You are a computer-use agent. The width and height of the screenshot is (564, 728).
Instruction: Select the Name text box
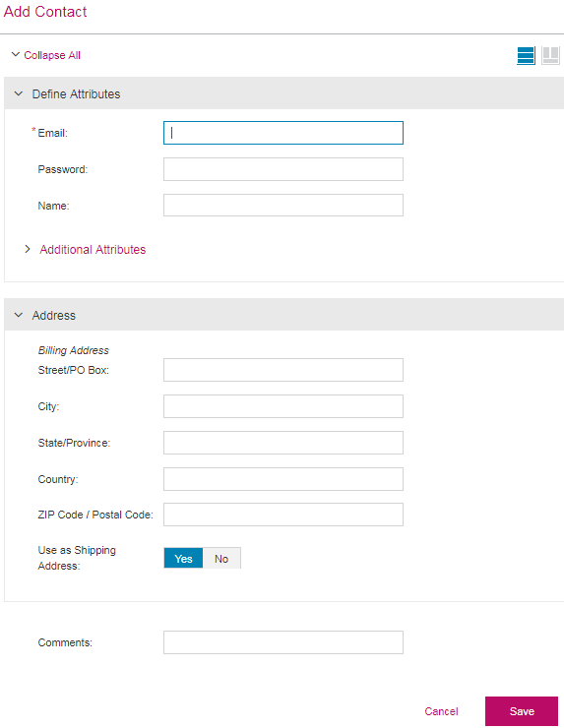[x=283, y=206]
